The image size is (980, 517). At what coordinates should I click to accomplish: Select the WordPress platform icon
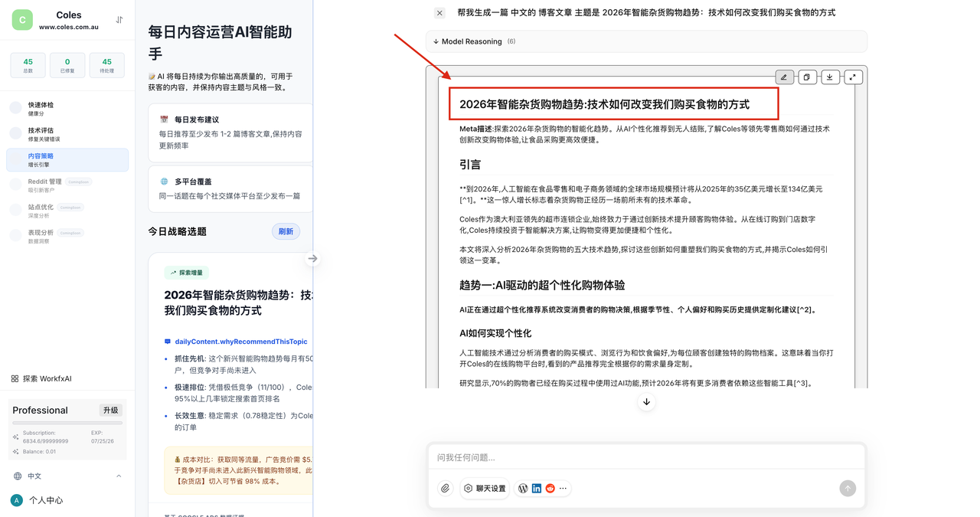[523, 489]
